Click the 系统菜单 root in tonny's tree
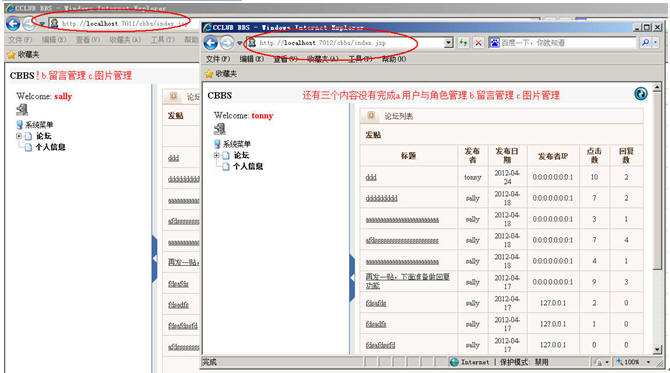 point(237,144)
